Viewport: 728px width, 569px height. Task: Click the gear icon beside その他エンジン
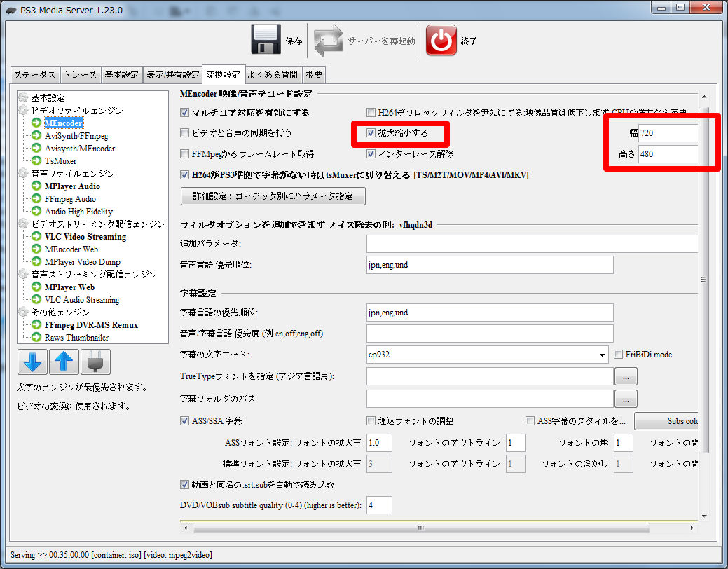(23, 312)
